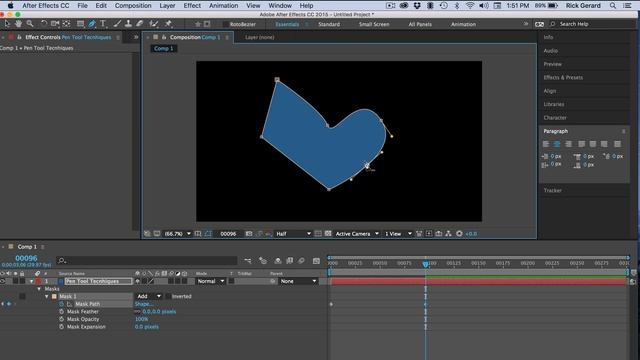
Task: Click the current time 00096 display
Action: [x=26, y=258]
